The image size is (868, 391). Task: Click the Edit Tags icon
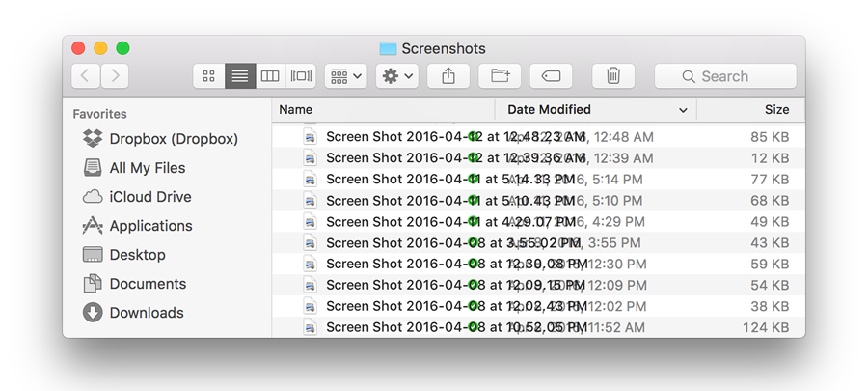click(551, 76)
